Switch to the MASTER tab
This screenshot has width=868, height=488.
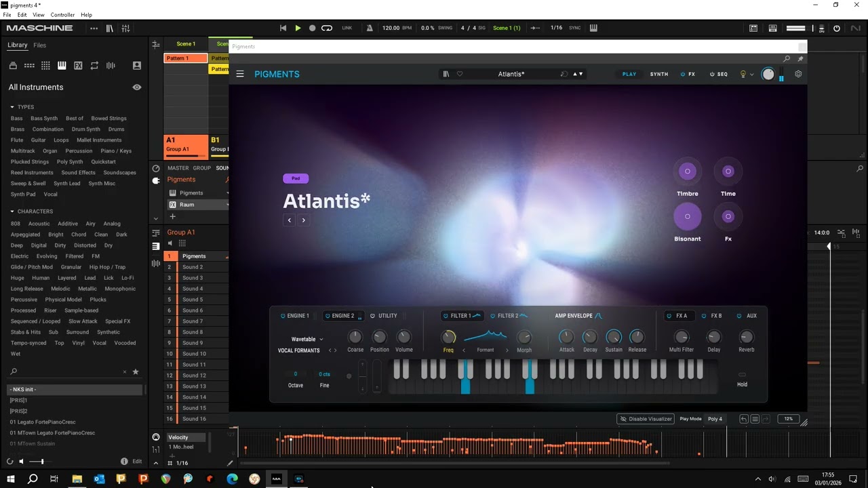[178, 168]
